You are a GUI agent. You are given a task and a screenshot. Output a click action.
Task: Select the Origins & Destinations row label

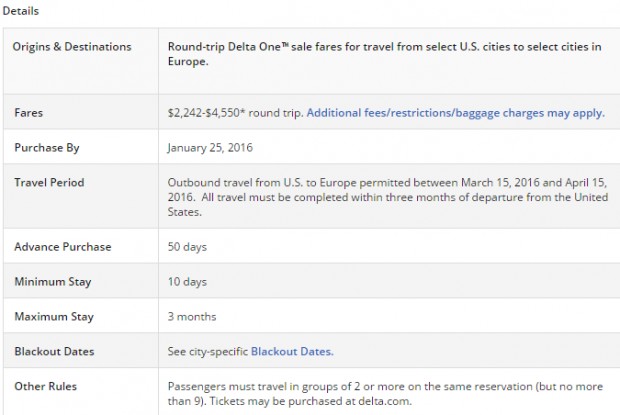pyautogui.click(x=72, y=47)
